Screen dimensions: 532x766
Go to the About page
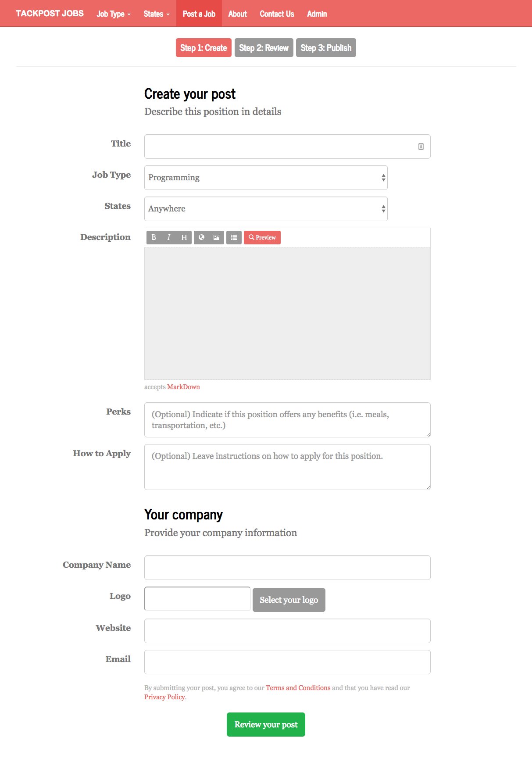point(237,14)
